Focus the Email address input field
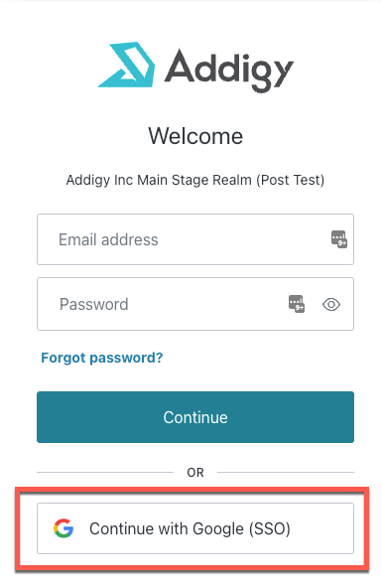Viewport: 382px width, 588px height. pyautogui.click(x=195, y=239)
